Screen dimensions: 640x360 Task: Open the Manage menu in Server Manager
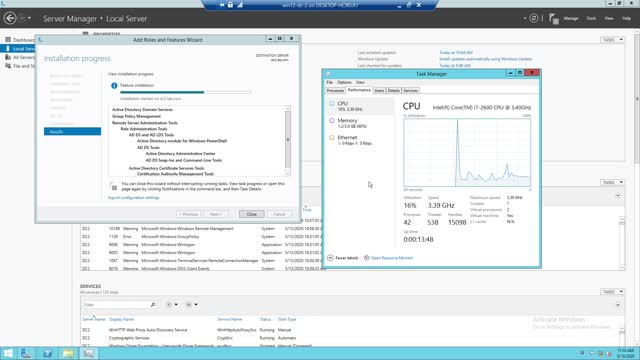(x=571, y=18)
